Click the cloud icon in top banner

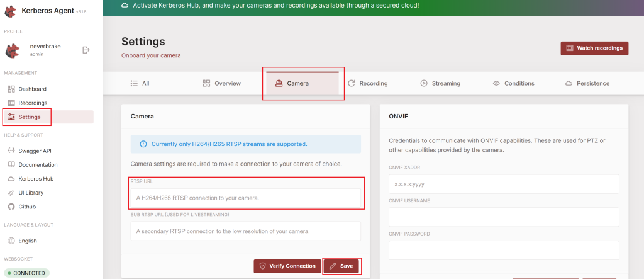point(125,5)
